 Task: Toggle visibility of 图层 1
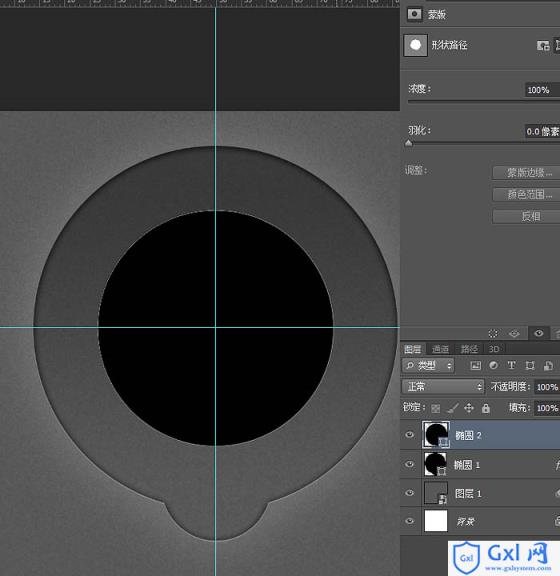[409, 493]
